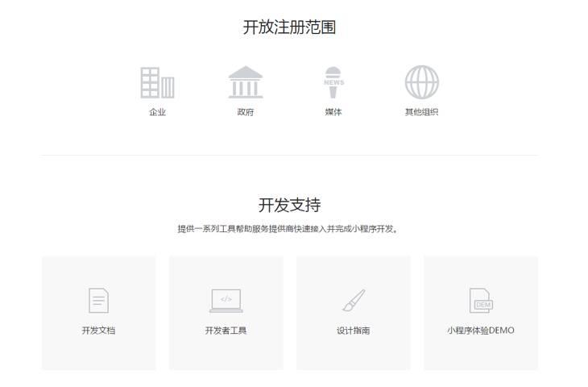Click the DEMO file icon
The width and height of the screenshot is (588, 387).
481,301
